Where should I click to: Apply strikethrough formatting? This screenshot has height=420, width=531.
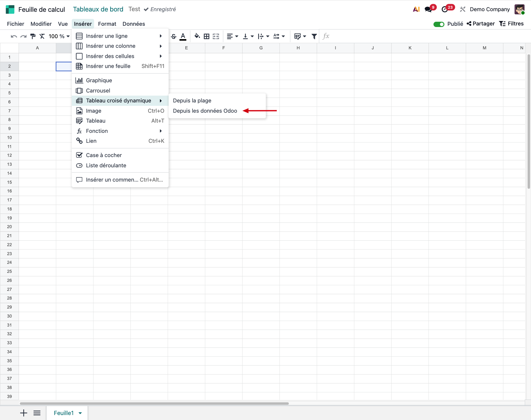(x=174, y=36)
